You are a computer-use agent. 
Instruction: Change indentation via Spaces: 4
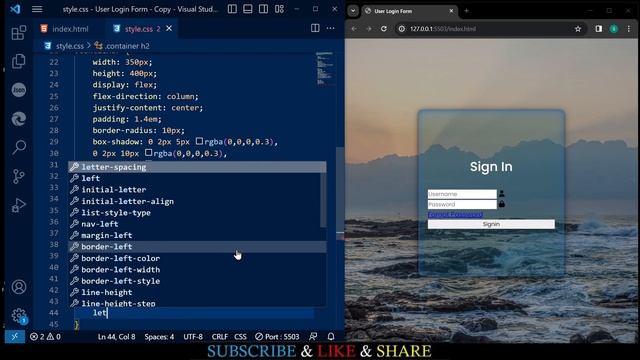(x=159, y=337)
